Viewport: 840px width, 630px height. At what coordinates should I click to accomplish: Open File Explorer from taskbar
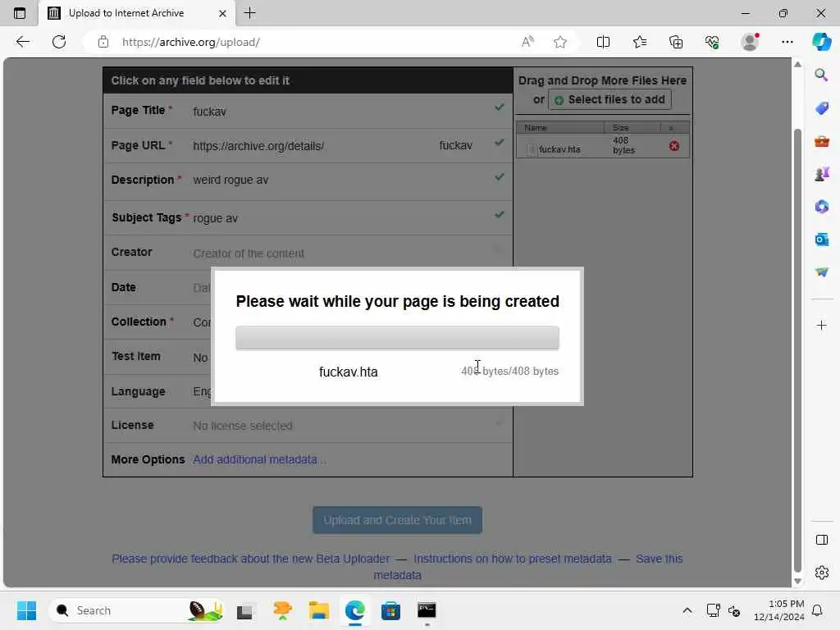pos(319,610)
